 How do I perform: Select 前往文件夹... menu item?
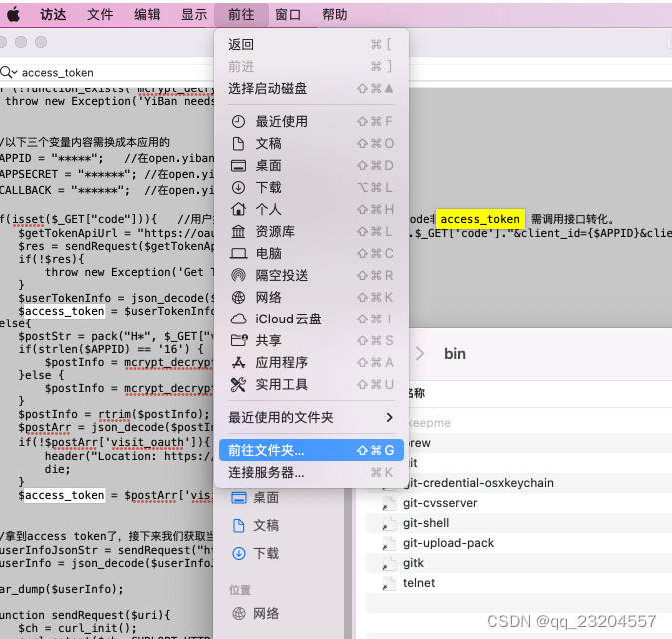tap(312, 451)
